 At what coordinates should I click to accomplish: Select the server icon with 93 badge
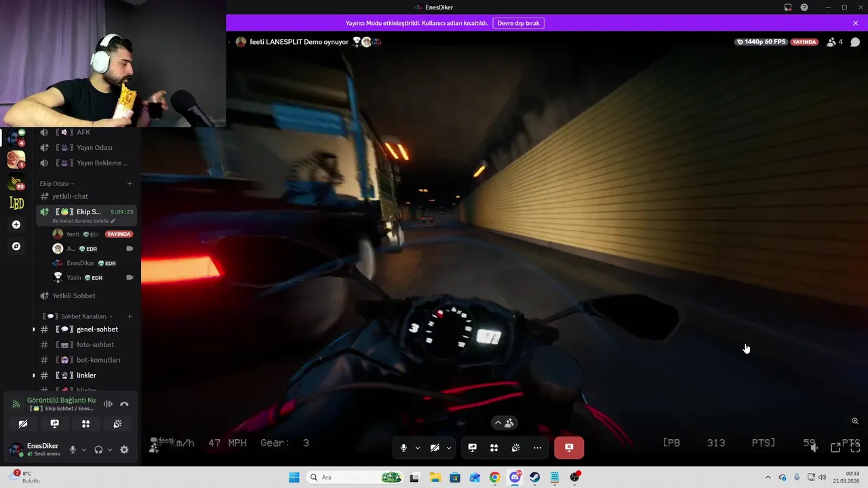tap(16, 182)
